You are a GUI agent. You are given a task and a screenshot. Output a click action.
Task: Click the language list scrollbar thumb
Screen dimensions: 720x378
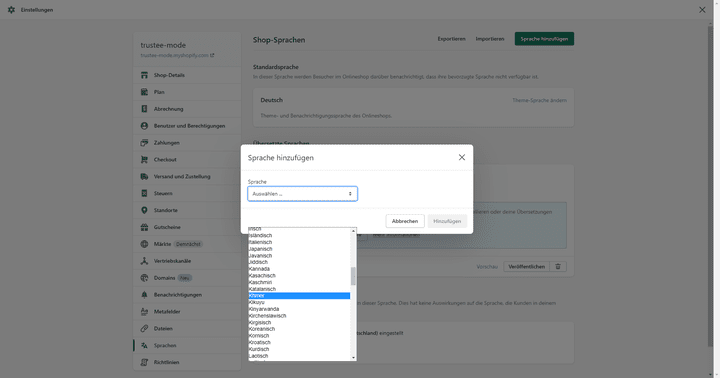click(353, 276)
